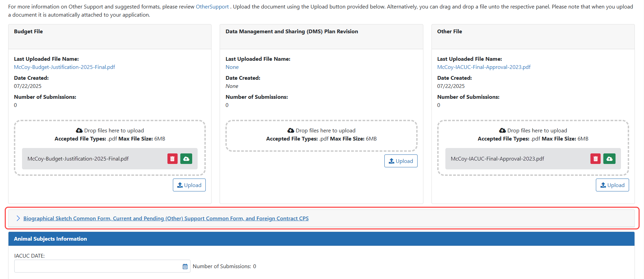Click the Other File drop zone area
The width and height of the screenshot is (644, 279).
point(533,134)
